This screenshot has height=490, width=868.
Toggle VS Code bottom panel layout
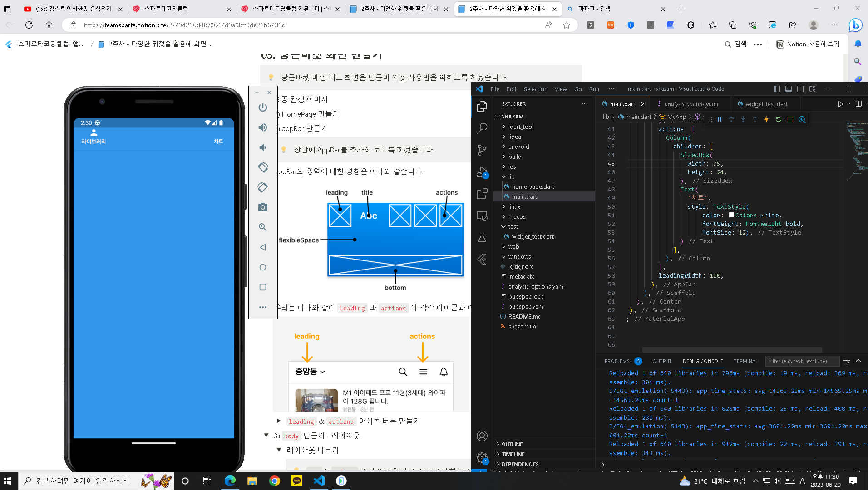[x=789, y=89]
